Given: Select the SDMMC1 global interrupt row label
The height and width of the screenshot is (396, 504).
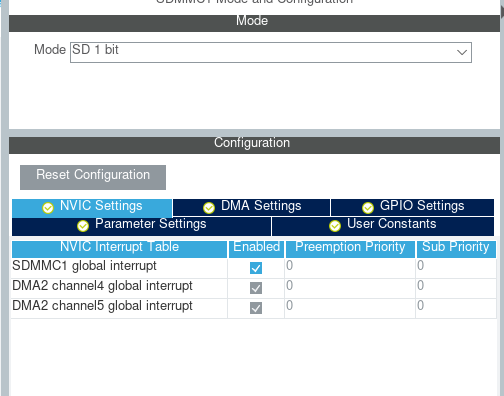Looking at the screenshot, I should tap(84, 266).
